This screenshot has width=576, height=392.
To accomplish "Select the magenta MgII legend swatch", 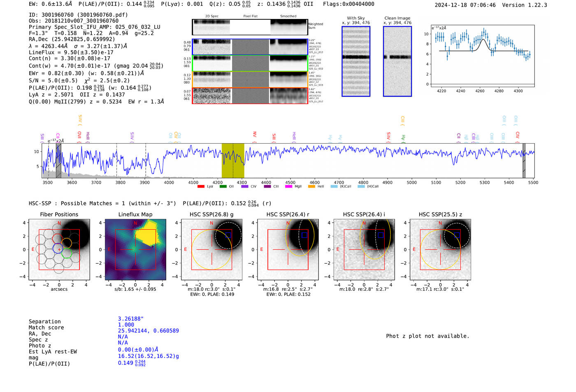I will (288, 186).
